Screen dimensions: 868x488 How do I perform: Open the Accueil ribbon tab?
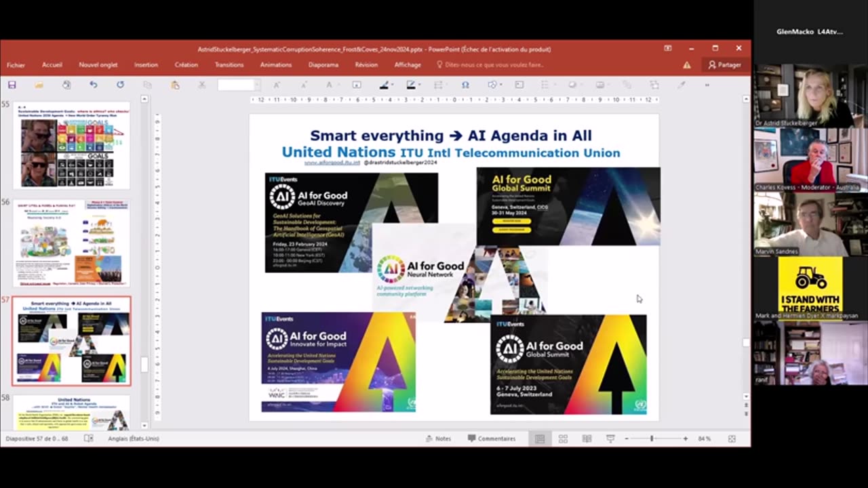tap(52, 65)
